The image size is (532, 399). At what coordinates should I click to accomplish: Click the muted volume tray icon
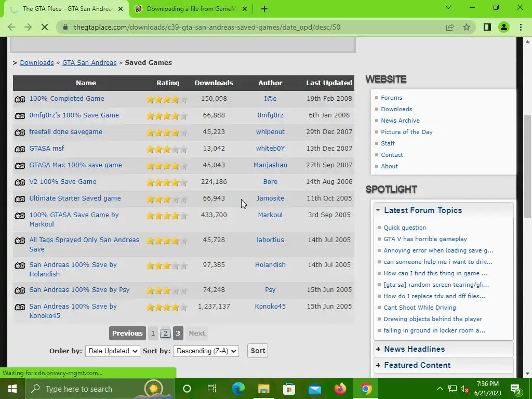click(465, 389)
